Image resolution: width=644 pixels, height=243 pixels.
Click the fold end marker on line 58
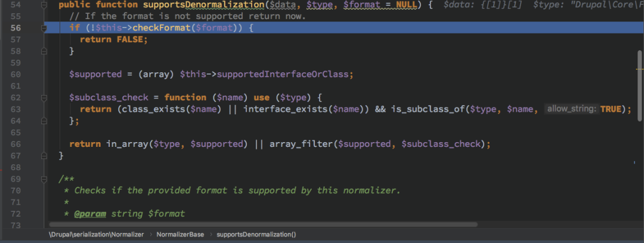pos(44,51)
